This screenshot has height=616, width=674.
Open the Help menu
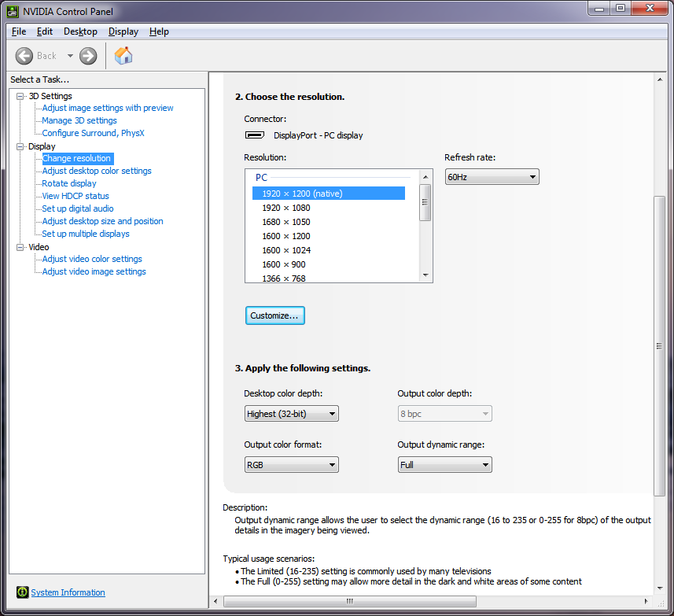159,31
